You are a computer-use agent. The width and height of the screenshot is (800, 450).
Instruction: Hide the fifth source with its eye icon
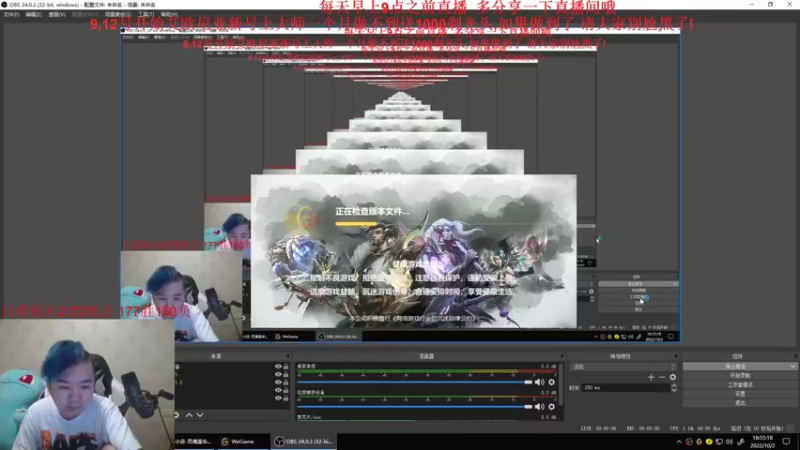278,398
